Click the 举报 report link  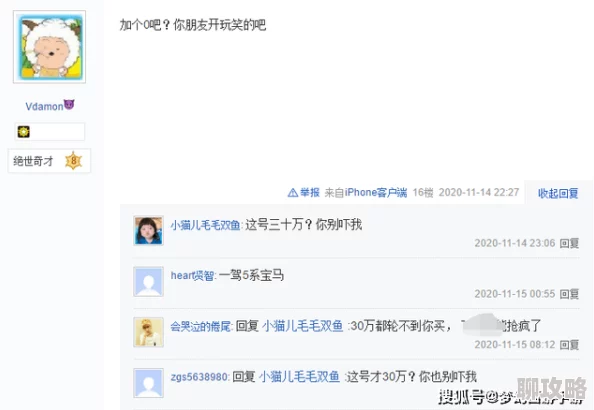pos(310,193)
